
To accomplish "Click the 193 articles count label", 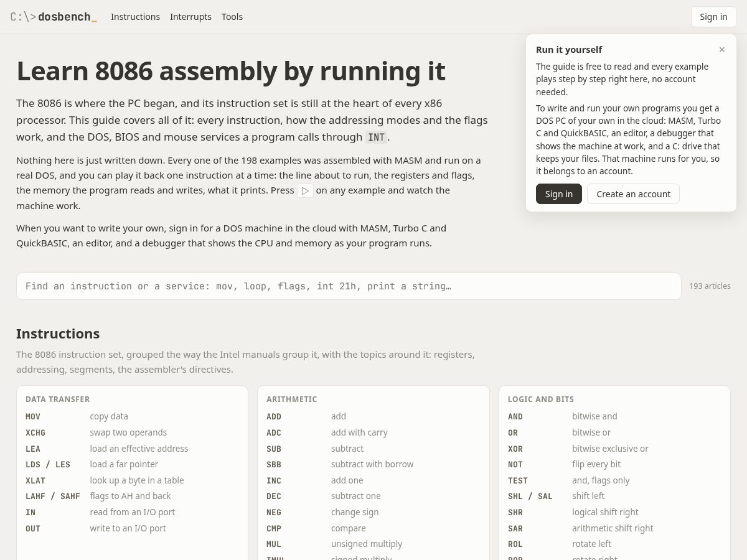I will tap(710, 286).
